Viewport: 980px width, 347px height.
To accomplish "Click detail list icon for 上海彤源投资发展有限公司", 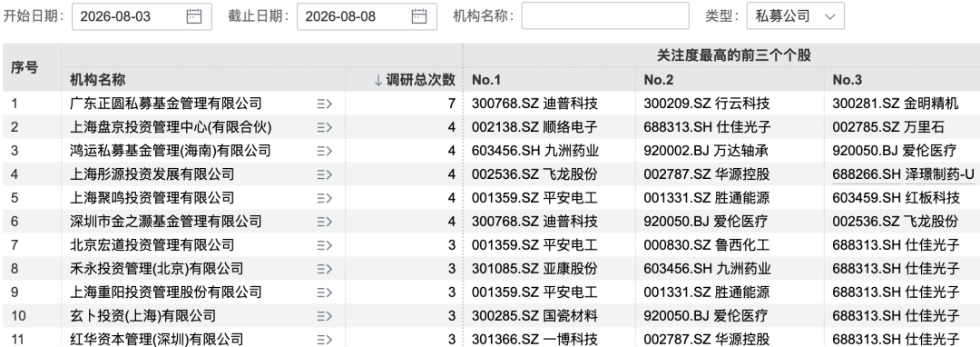I will coord(324,174).
